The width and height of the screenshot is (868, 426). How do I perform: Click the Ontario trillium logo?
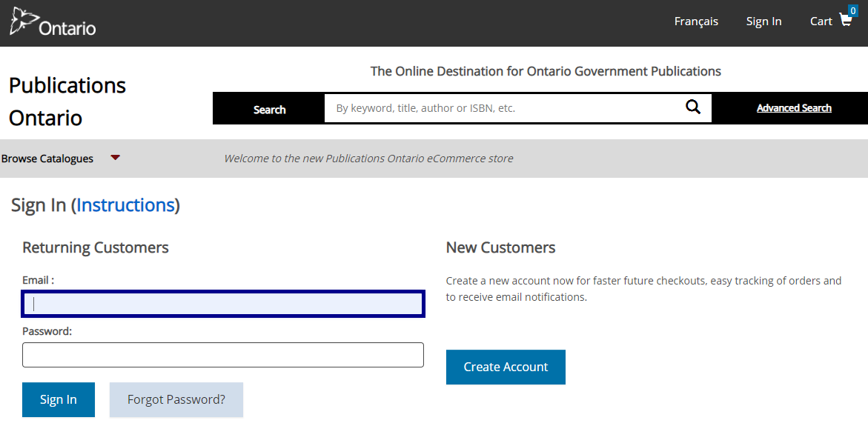coord(23,21)
